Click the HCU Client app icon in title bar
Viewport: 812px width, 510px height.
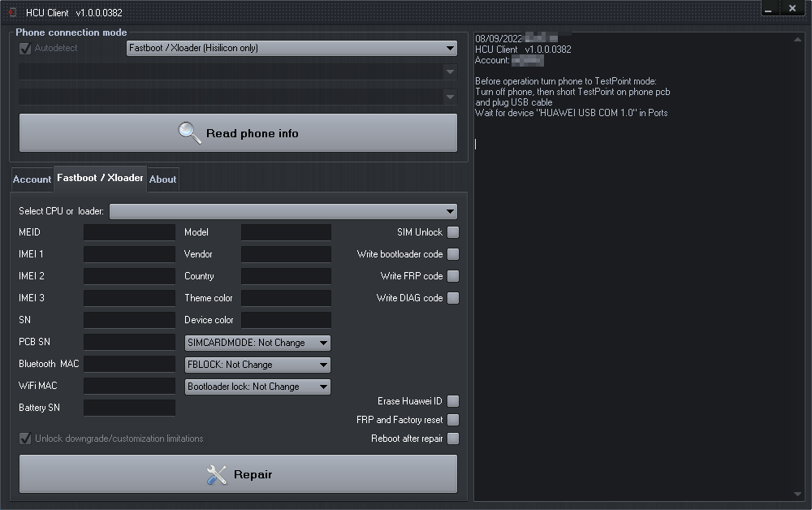tap(12, 12)
